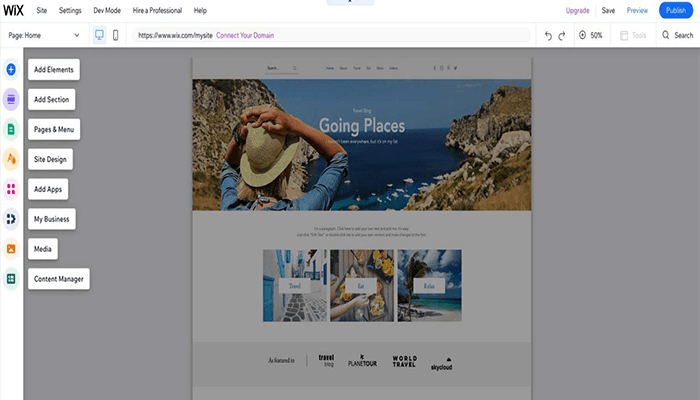Viewport: 700px width, 400px height.
Task: Select the Going Places heading text
Action: click(x=362, y=126)
